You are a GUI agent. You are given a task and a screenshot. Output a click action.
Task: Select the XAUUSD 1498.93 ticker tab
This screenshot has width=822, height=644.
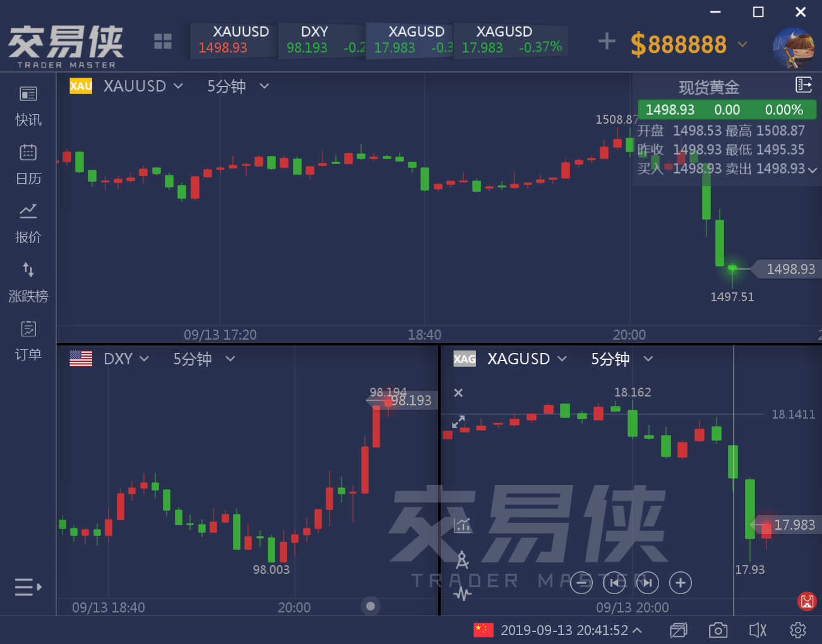pyautogui.click(x=234, y=40)
